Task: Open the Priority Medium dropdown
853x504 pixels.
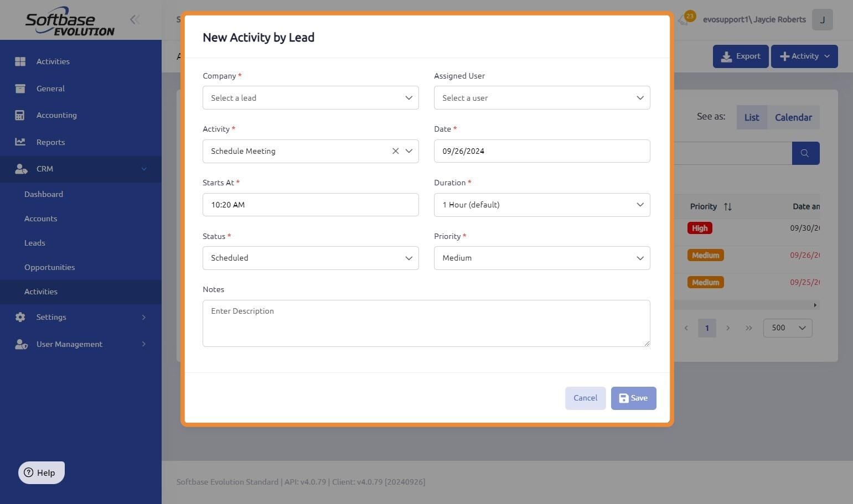Action: (542, 258)
